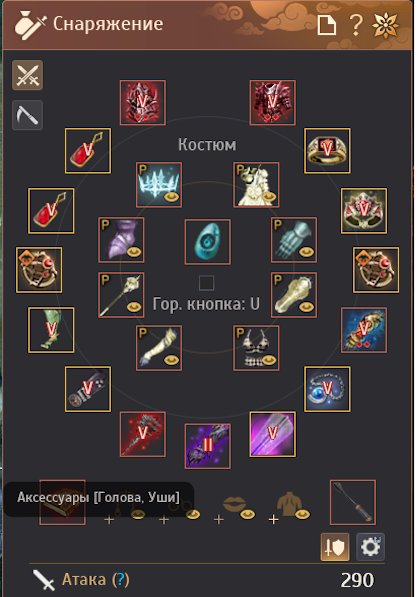The image size is (420, 597).
Task: Select the purple boot costume slot
Action: click(121, 240)
